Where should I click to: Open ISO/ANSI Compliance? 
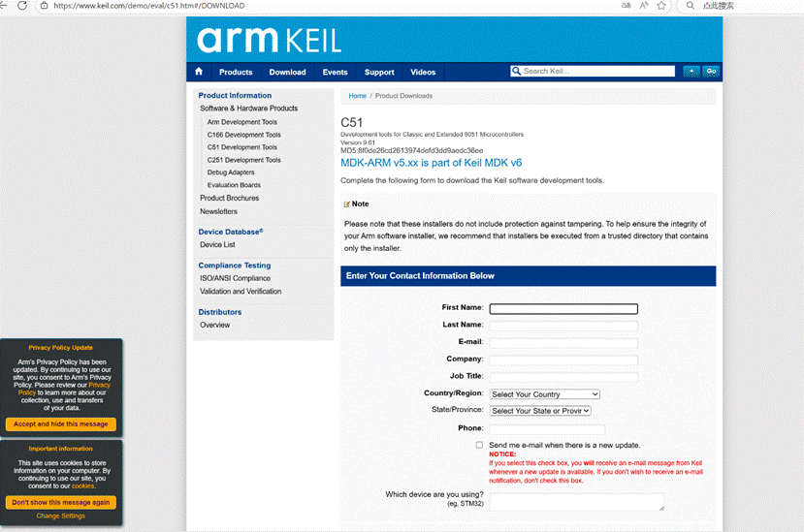pos(235,278)
